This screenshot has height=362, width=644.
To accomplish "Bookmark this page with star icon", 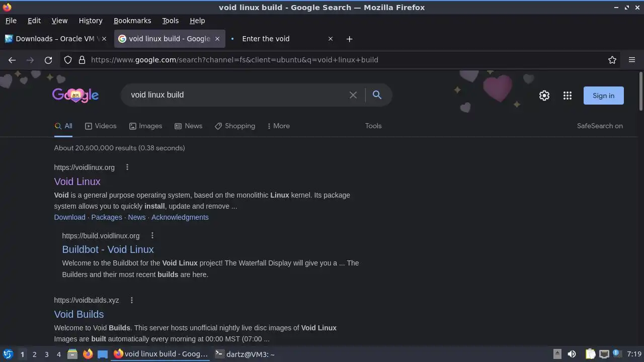I will tap(612, 60).
